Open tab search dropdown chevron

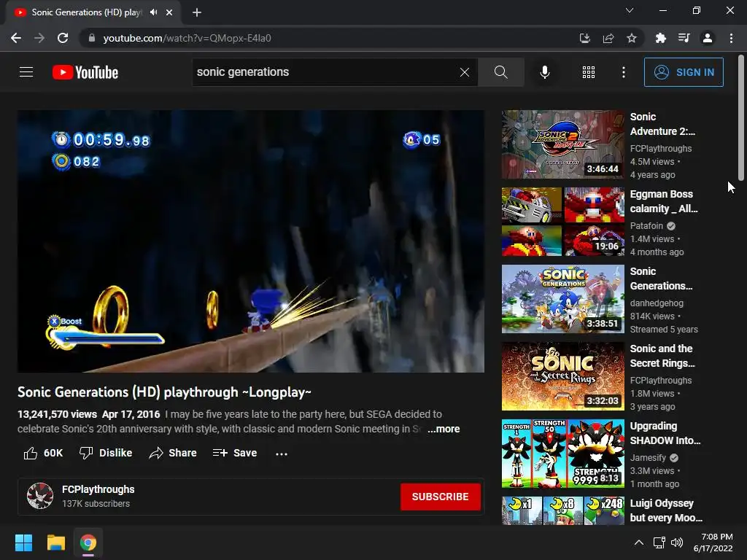tap(630, 10)
